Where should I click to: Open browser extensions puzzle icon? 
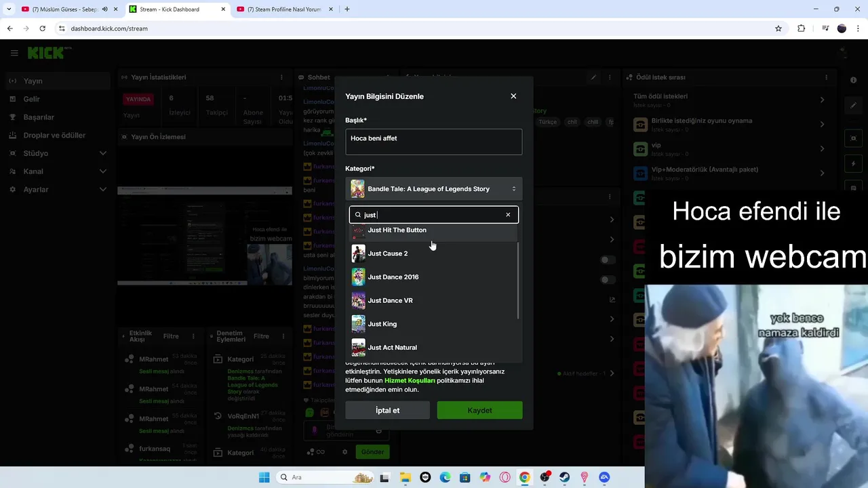(801, 28)
